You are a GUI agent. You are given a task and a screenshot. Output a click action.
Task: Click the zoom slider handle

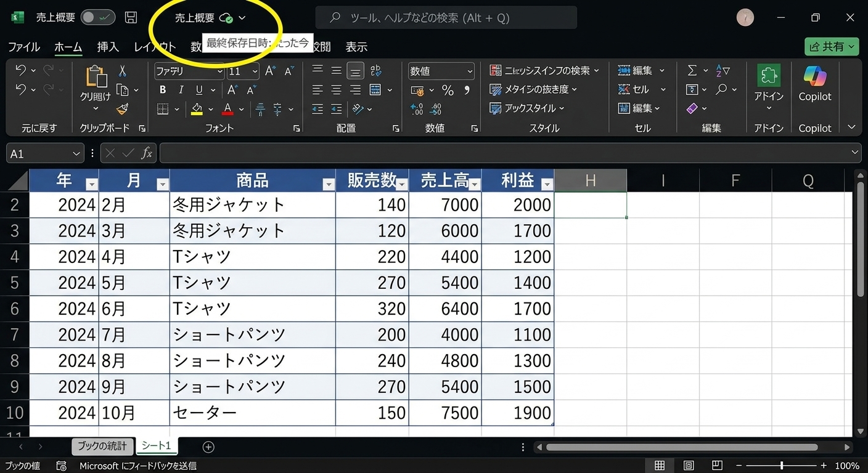point(782,466)
